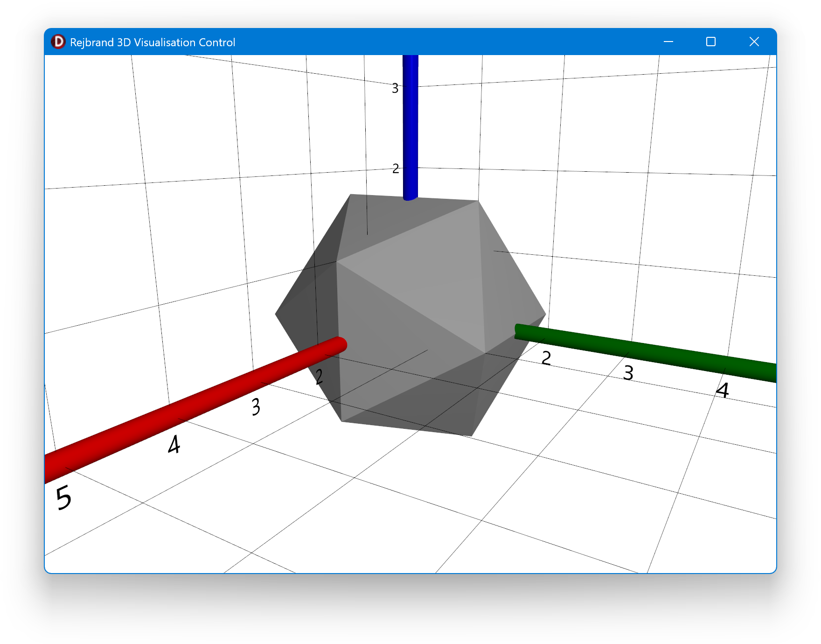The width and height of the screenshot is (821, 644).
Task: Click the tick label 2 beside blue axis
Action: click(396, 168)
